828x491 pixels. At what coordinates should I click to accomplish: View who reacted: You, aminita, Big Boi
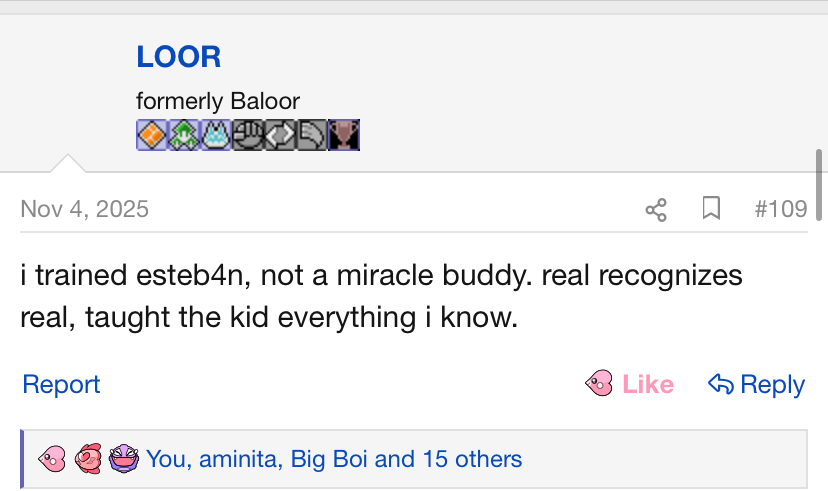pyautogui.click(x=334, y=459)
